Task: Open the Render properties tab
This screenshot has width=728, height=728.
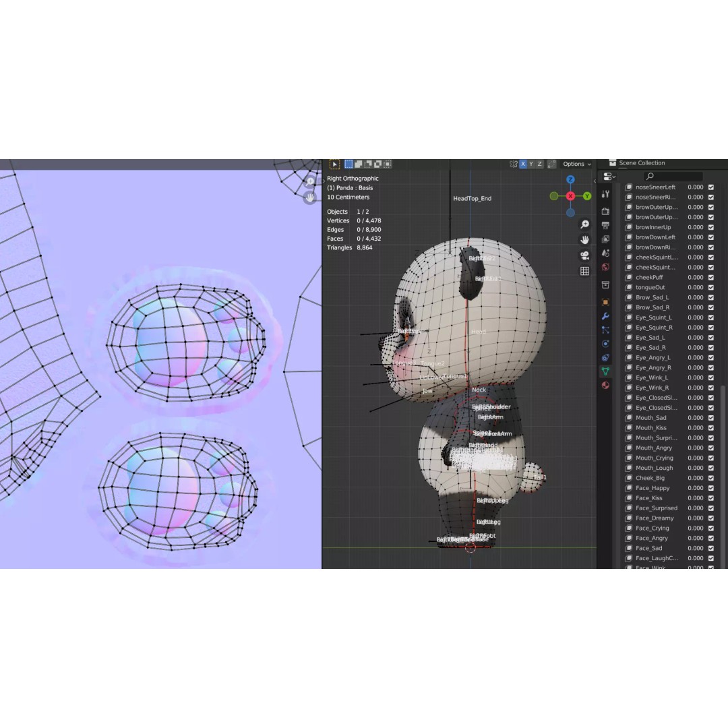Action: (605, 211)
